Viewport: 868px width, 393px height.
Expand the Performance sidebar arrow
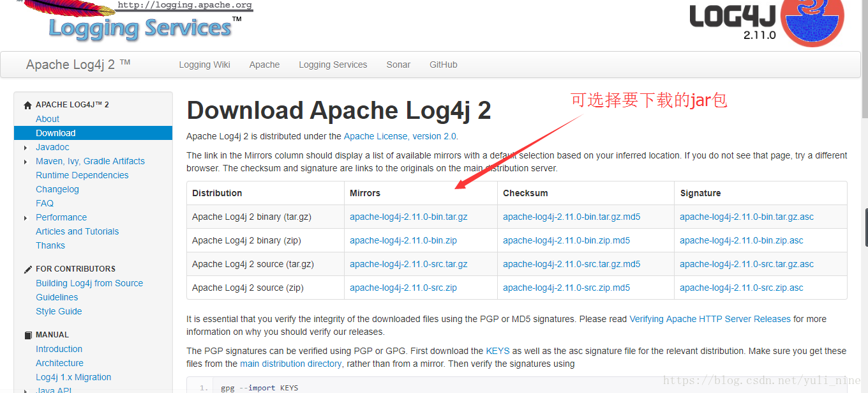coord(26,218)
